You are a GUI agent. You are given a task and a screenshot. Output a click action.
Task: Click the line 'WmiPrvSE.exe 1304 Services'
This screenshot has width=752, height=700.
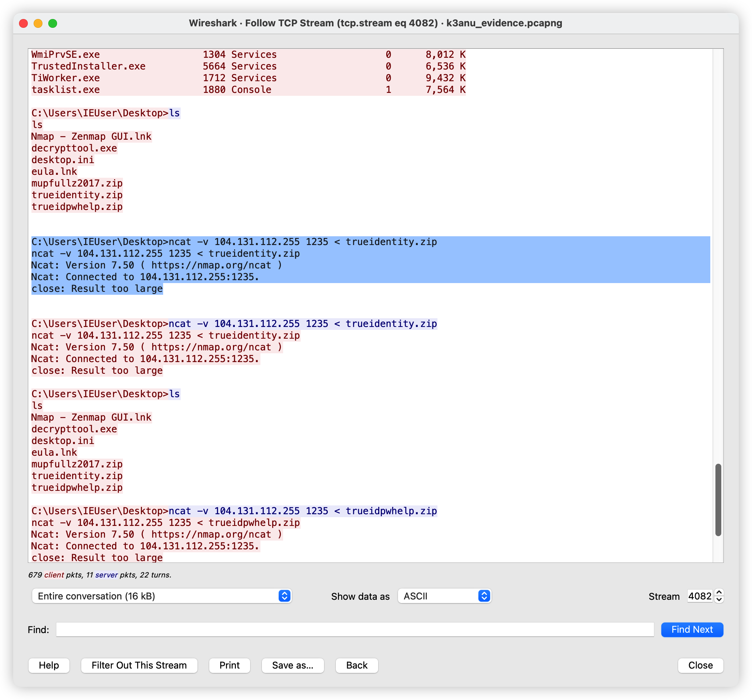248,54
